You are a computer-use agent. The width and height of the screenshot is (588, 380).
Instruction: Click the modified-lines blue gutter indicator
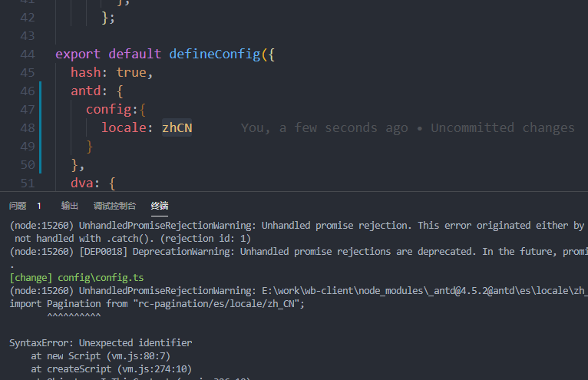coord(40,127)
